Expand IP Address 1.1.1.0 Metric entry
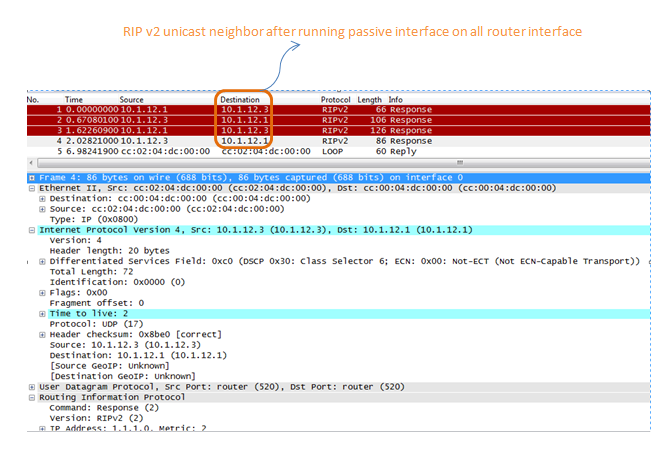The width and height of the screenshot is (668, 465). point(42,428)
